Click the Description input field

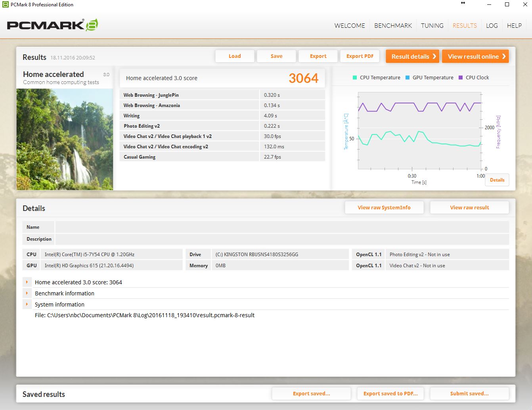282,239
